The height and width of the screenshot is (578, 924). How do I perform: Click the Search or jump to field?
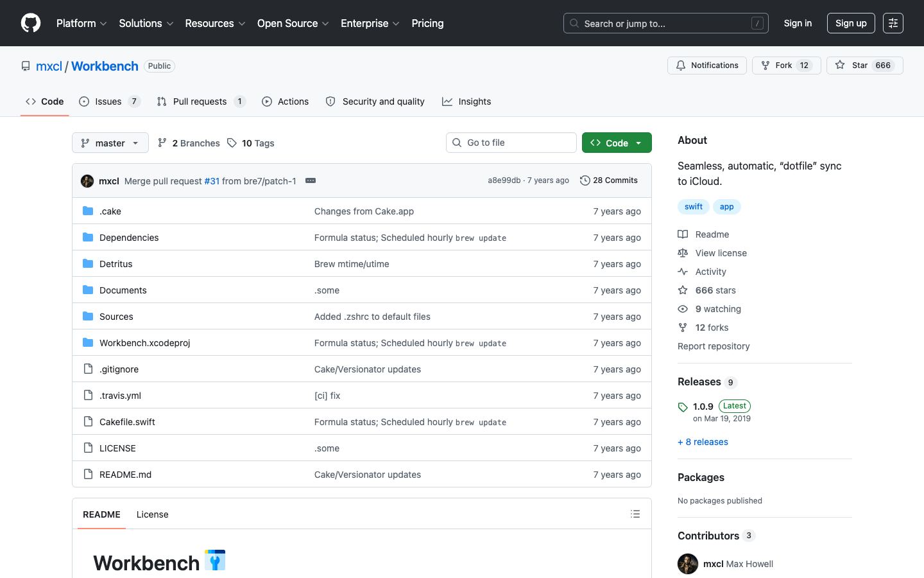[666, 23]
